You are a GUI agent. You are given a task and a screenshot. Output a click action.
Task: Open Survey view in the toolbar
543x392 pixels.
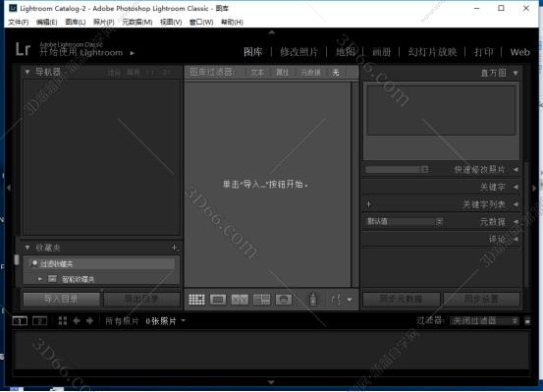click(261, 300)
